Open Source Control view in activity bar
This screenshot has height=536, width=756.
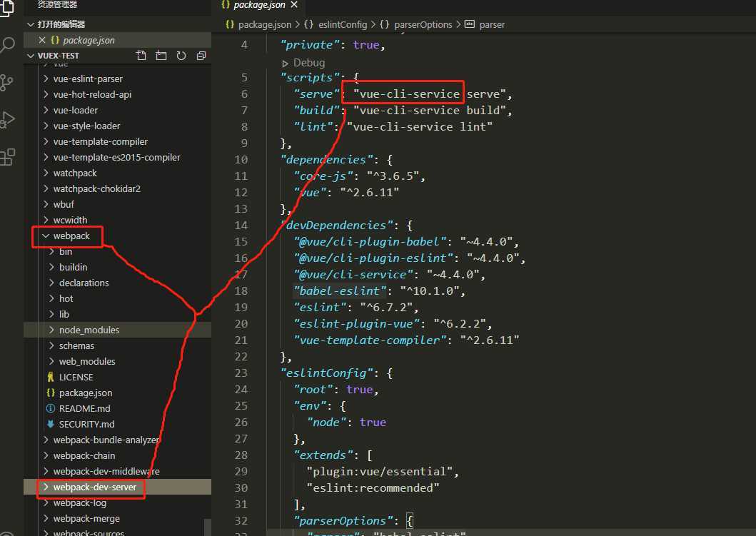pos(6,82)
